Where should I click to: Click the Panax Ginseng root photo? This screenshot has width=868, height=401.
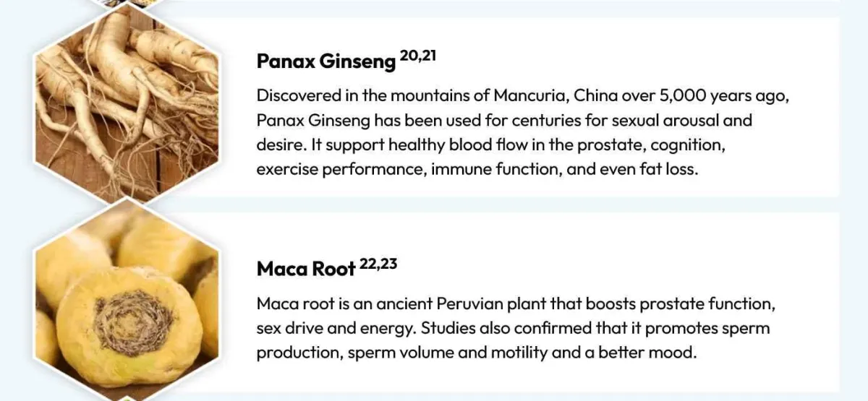(127, 105)
